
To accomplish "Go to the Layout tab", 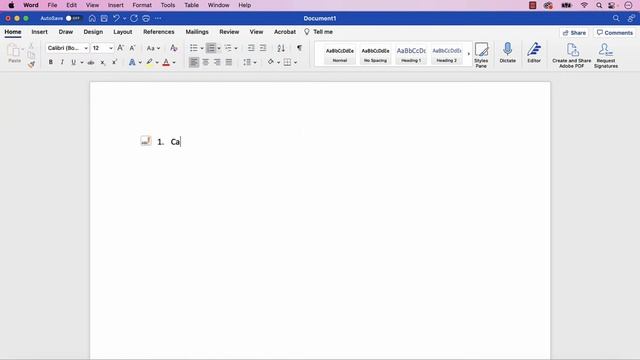I will point(123,32).
